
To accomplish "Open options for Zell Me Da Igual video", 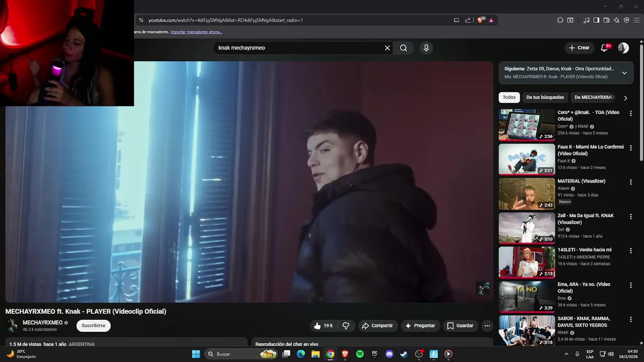I will click(x=630, y=217).
